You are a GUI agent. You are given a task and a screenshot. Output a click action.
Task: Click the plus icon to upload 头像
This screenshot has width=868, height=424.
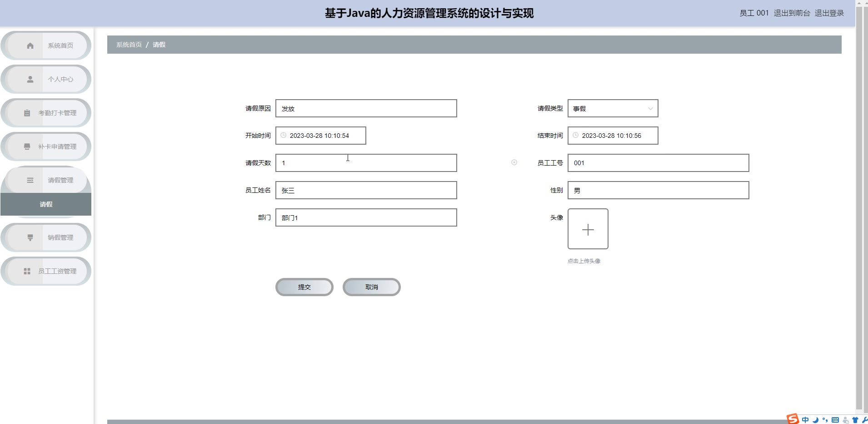[588, 229]
